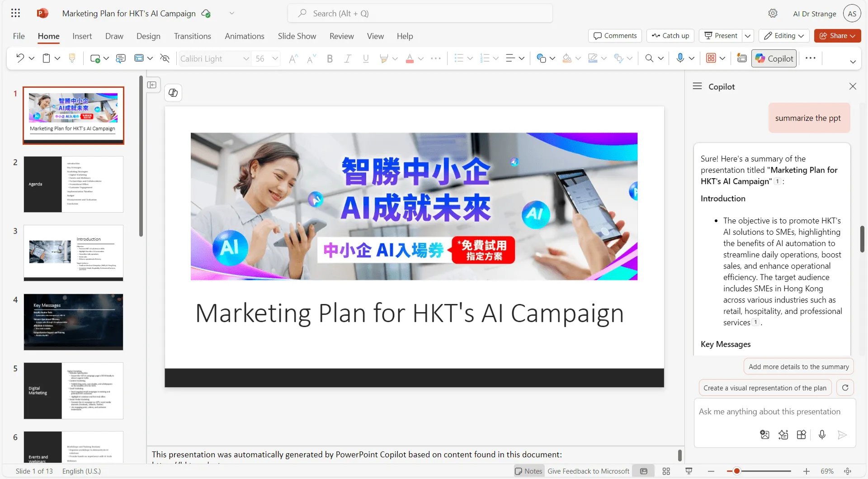Click Give Feedback to Microsoft

click(x=588, y=471)
